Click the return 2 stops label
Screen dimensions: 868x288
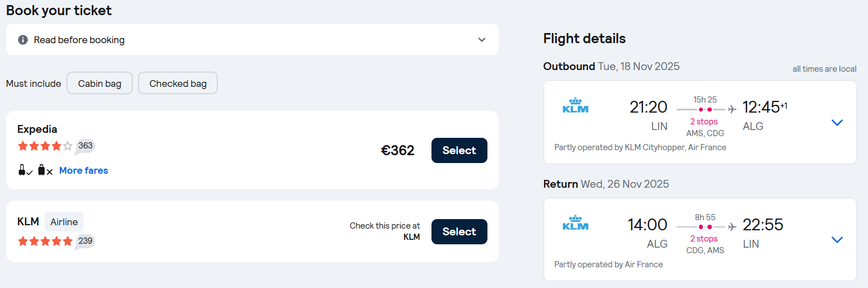[x=703, y=239]
